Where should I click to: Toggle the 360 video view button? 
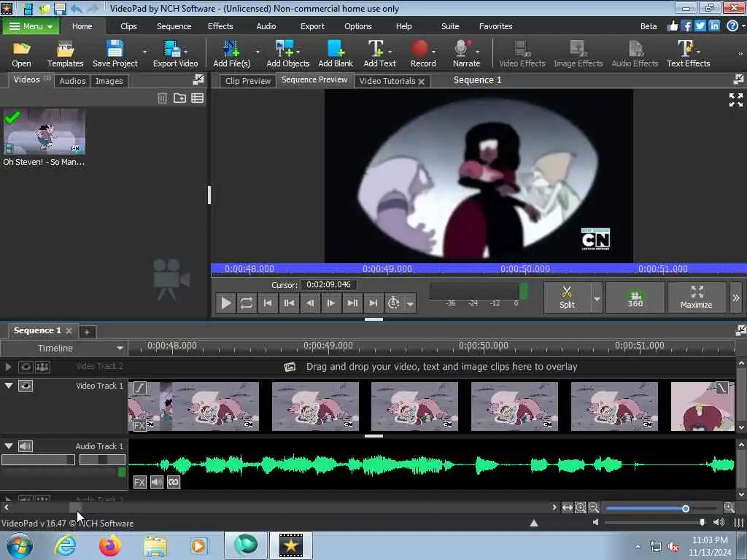(x=635, y=297)
